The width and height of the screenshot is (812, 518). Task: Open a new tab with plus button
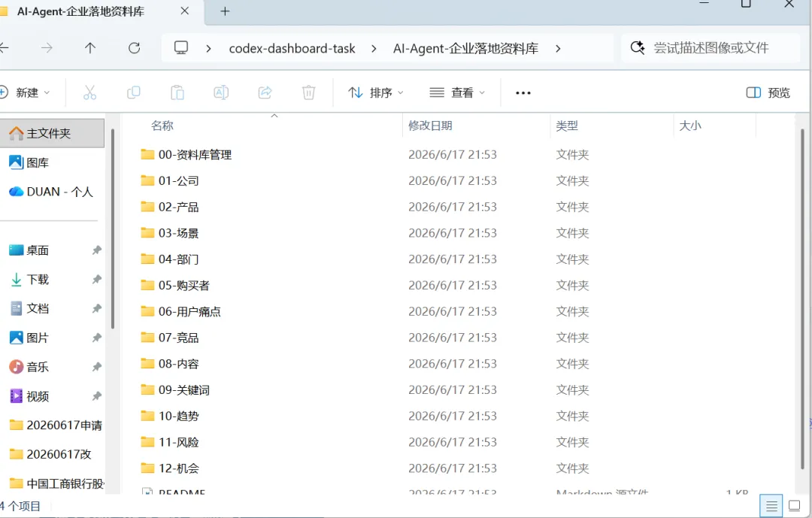point(225,11)
